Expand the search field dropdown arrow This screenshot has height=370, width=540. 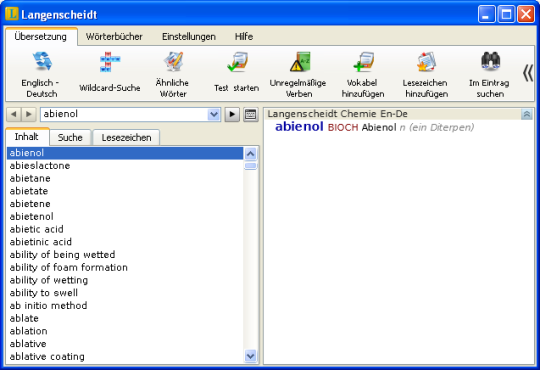(x=214, y=114)
